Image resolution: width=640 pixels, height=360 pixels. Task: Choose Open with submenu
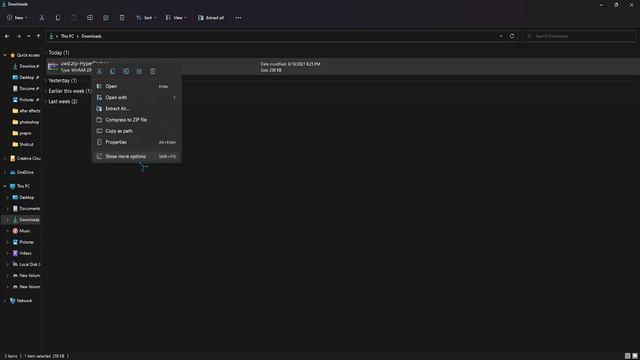click(x=136, y=98)
